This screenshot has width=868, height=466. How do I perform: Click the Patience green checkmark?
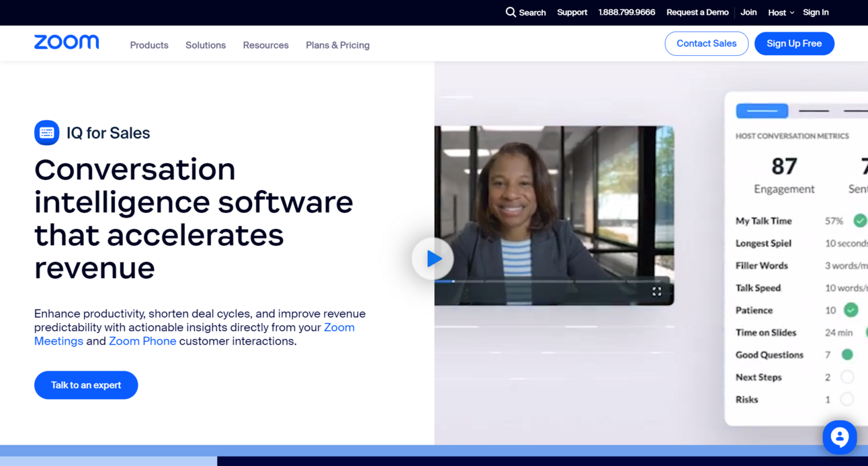[x=851, y=310]
